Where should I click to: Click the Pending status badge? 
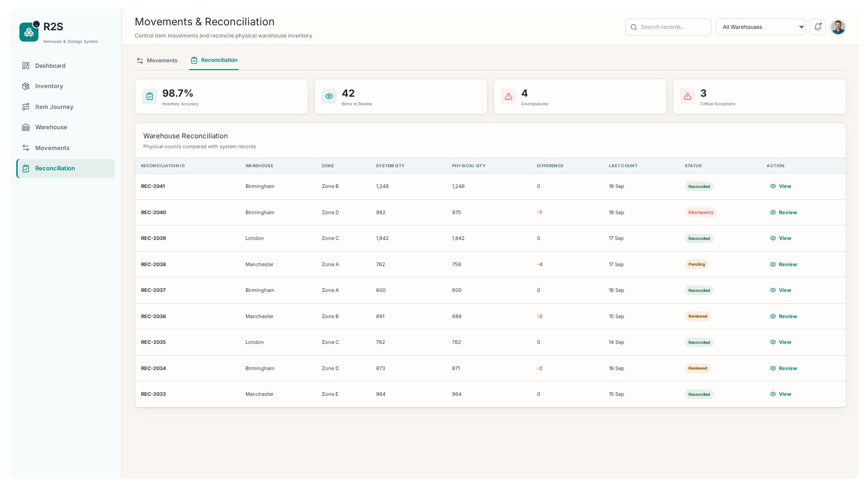tap(697, 264)
